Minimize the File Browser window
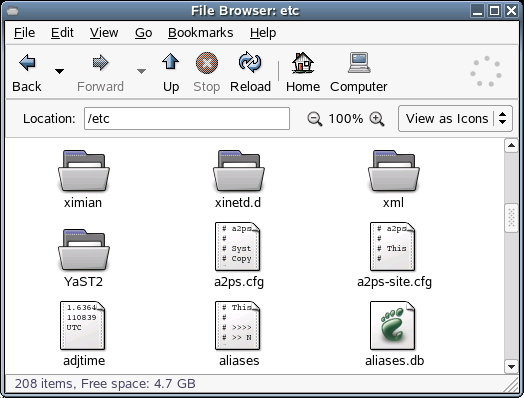524x398 pixels. 477,11
